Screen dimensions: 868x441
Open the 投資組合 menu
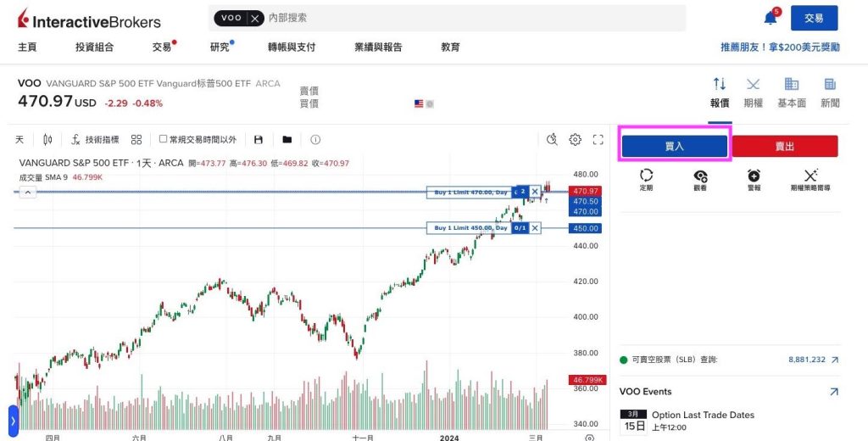[x=94, y=47]
